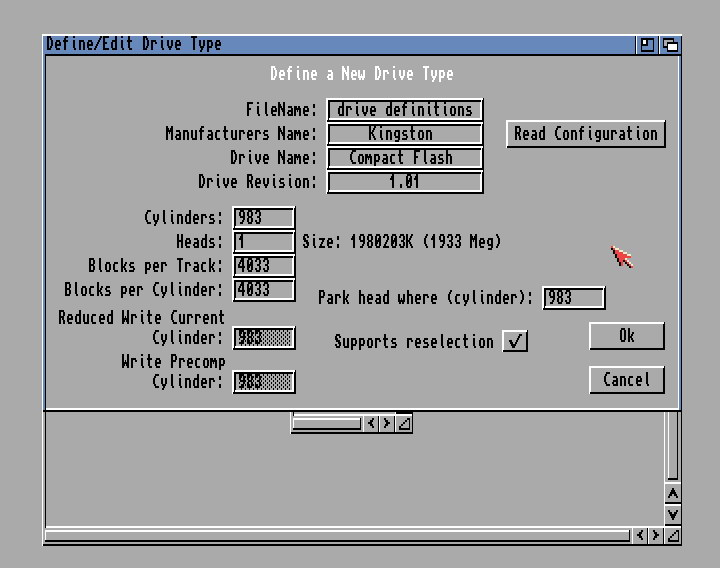720x568 pixels.
Task: Click resize gadget beside the small scrollbar
Action: point(404,424)
